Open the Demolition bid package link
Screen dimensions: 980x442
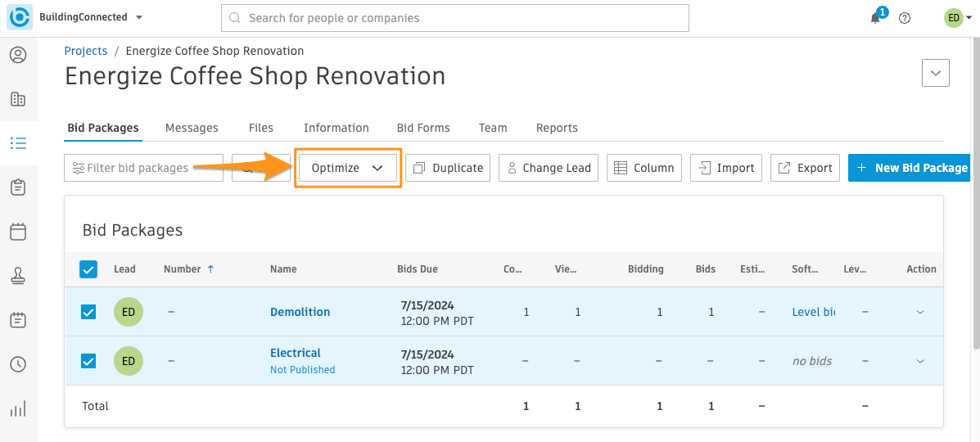click(300, 312)
